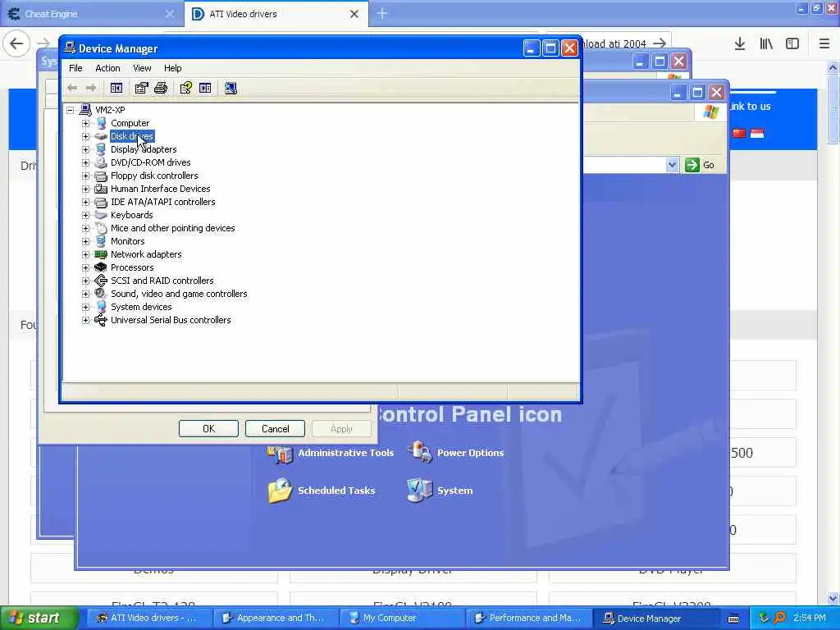Expand the Monitors node
This screenshot has width=840, height=630.
pyautogui.click(x=85, y=242)
